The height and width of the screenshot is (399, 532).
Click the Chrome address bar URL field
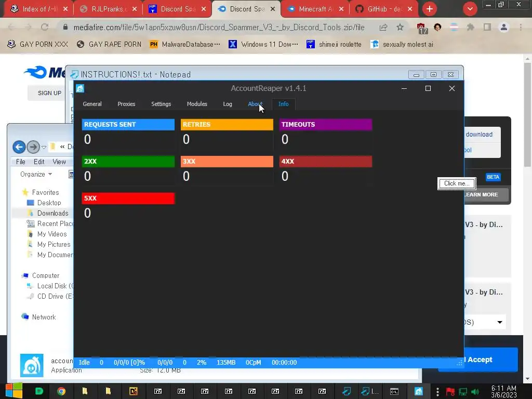[x=219, y=27]
